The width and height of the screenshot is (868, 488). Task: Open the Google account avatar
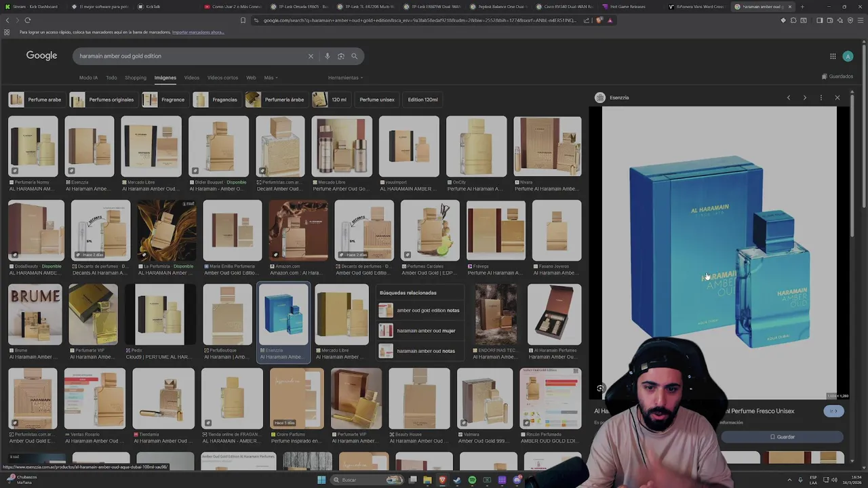848,56
